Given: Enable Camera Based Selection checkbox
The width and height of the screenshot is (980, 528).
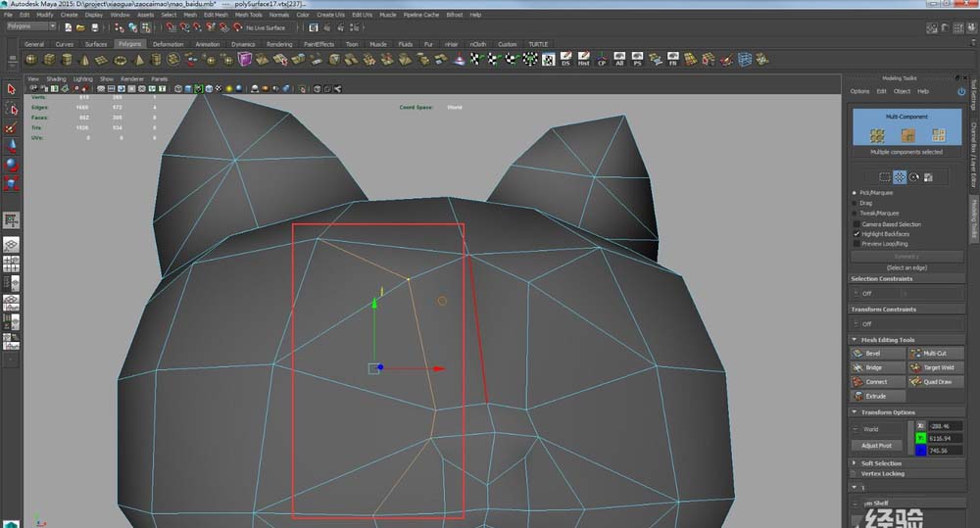Looking at the screenshot, I should (x=857, y=224).
